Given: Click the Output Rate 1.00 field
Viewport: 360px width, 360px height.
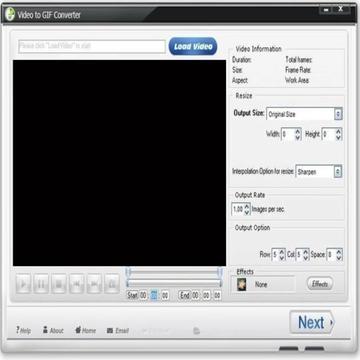Looking at the screenshot, I should [238, 210].
